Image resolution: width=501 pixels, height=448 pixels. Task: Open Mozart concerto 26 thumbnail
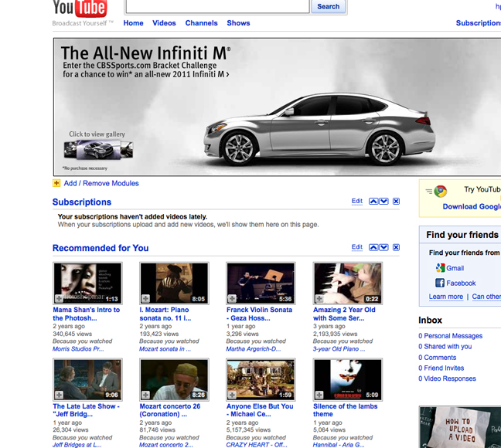tap(174, 380)
